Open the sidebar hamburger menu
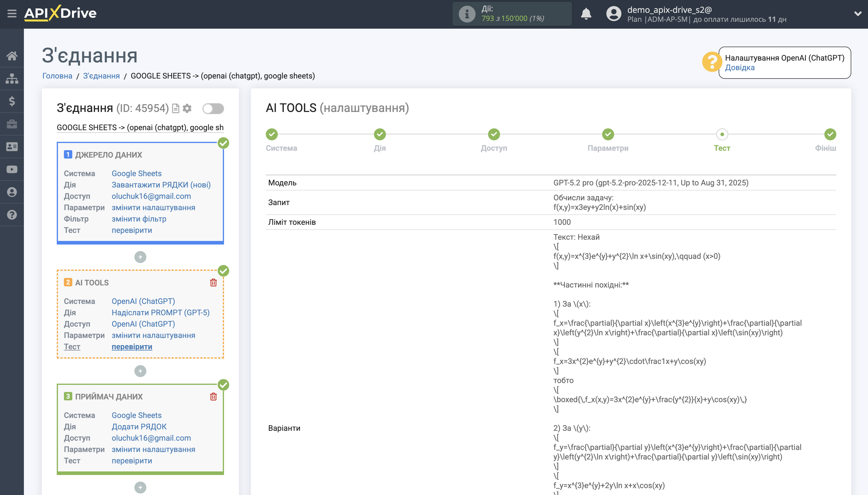 click(12, 14)
